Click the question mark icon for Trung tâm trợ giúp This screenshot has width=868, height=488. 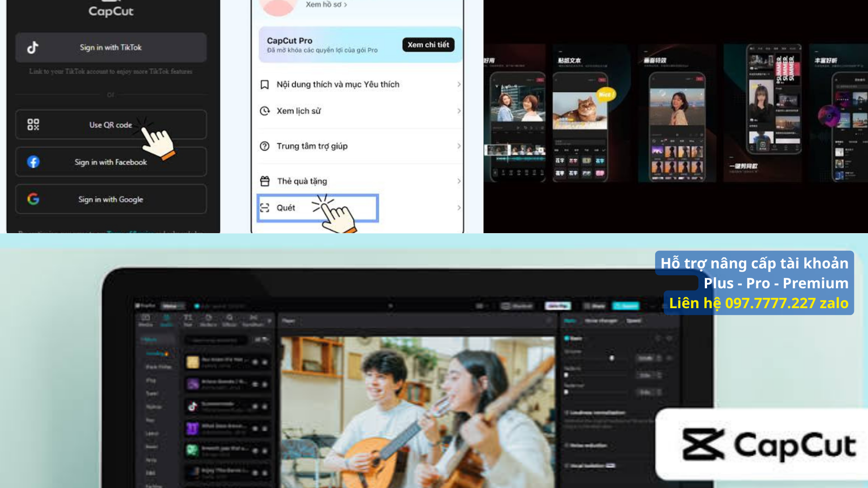point(265,146)
